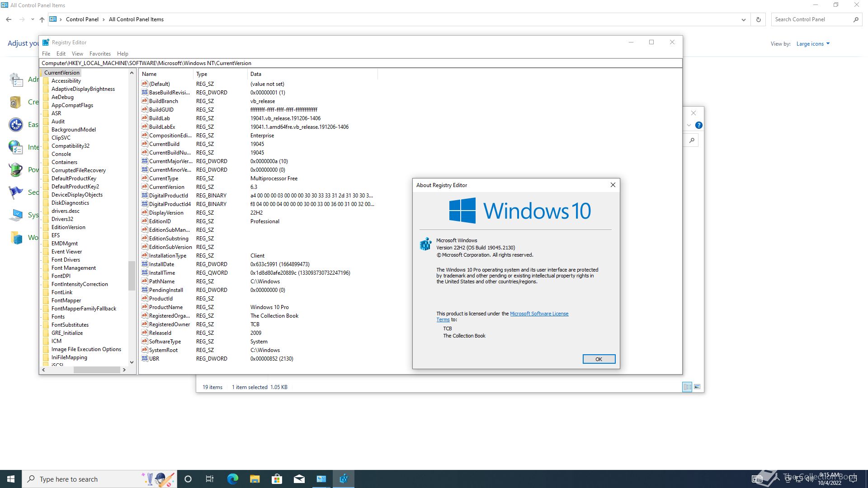
Task: Select the EditionID value row
Action: click(258, 221)
